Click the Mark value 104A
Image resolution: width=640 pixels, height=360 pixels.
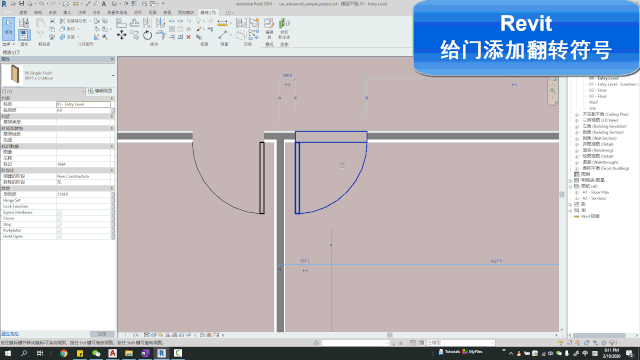tap(83, 164)
